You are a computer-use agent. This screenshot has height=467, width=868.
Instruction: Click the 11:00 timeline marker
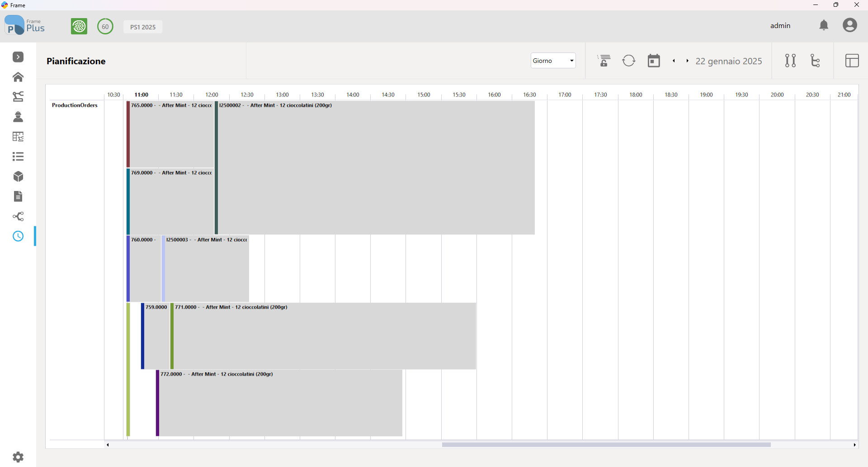click(x=142, y=95)
